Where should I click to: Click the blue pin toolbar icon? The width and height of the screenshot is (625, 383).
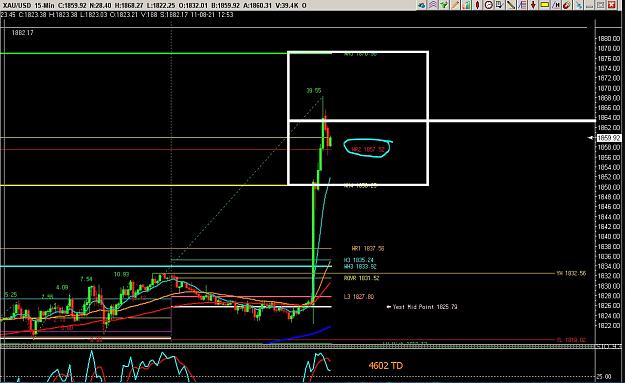coord(578,5)
